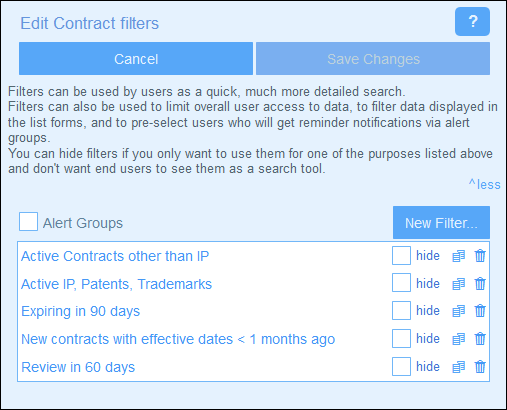Enable the Alert Groups checkbox

coord(28,222)
